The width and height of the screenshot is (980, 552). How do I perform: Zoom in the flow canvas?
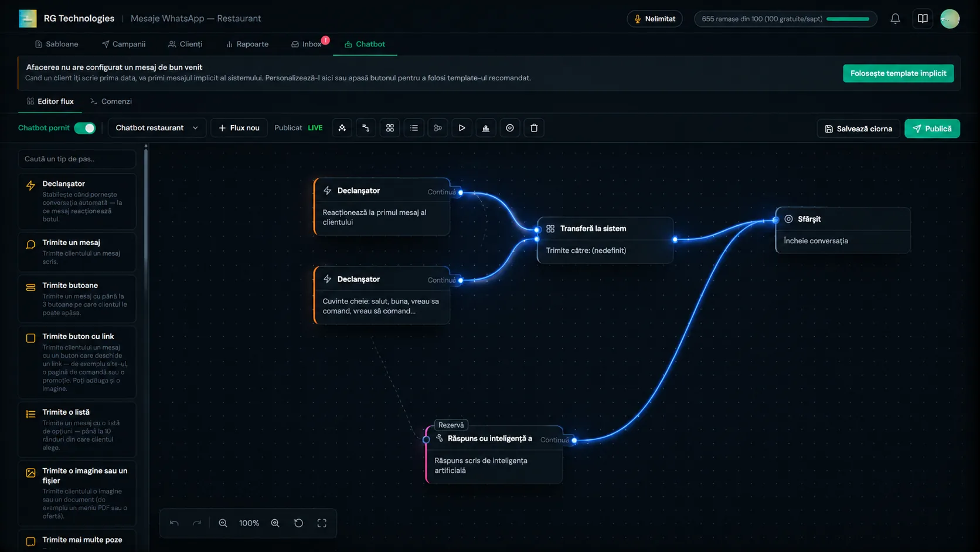coord(275,523)
